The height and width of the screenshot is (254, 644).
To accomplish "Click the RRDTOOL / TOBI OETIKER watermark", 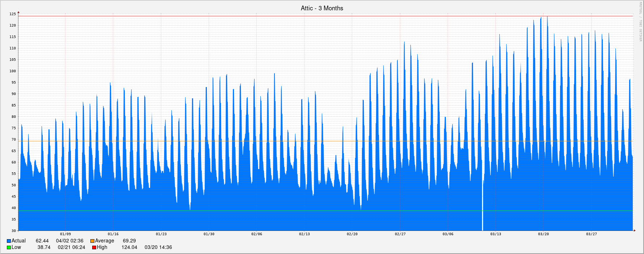I will pos(640,22).
